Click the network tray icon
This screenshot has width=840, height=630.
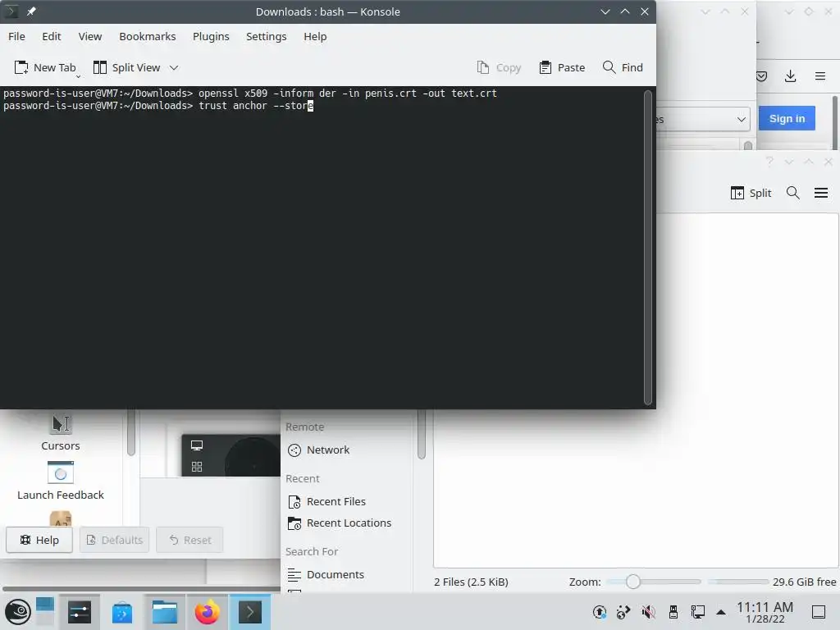697,612
